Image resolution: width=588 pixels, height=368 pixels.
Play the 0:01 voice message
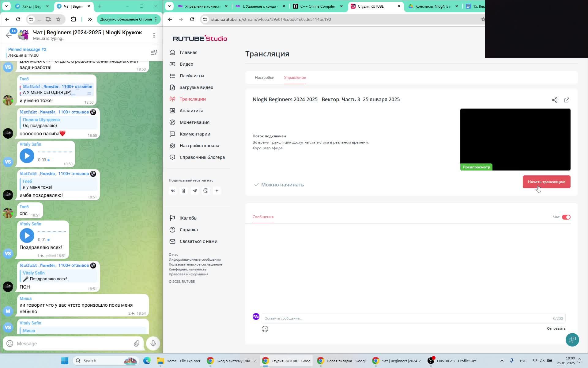click(27, 236)
